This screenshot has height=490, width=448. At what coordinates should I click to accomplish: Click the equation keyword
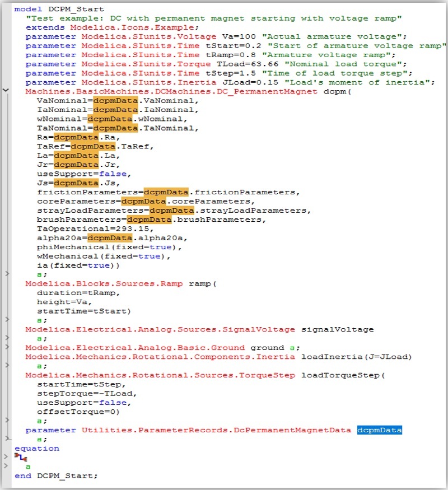point(37,449)
